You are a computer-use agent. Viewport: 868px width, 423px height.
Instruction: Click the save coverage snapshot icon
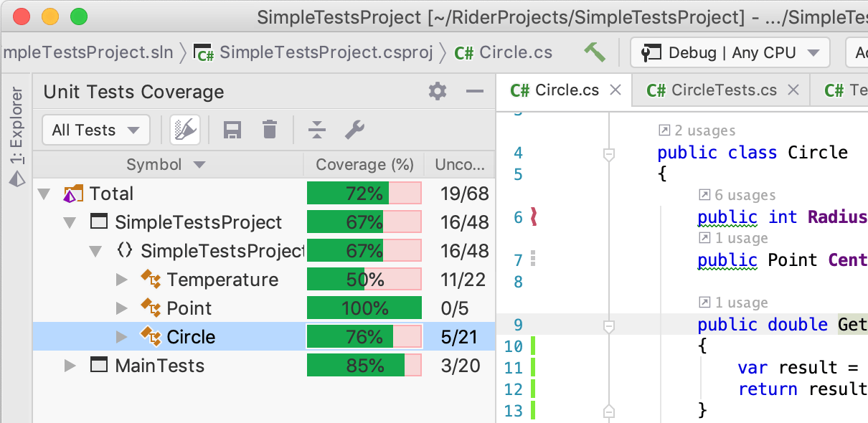[232, 130]
